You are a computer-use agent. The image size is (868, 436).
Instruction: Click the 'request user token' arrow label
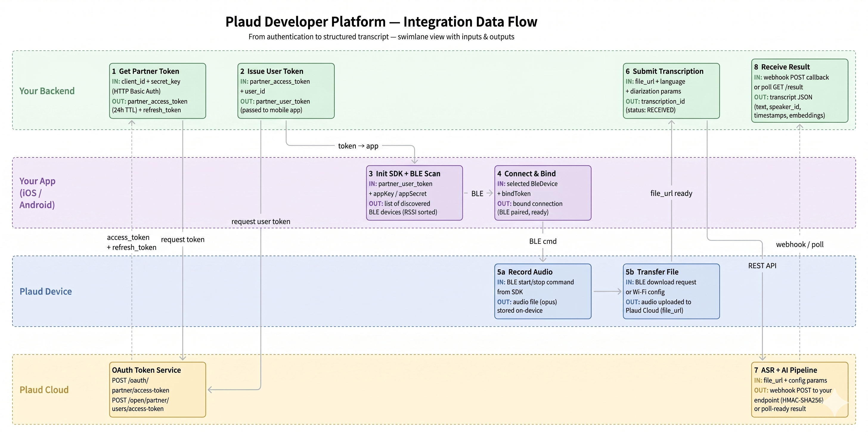point(261,222)
